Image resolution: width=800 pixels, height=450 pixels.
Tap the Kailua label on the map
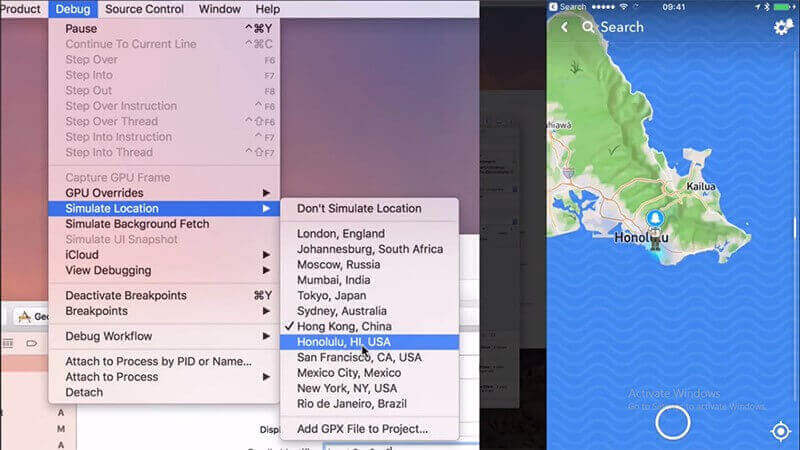(x=701, y=186)
